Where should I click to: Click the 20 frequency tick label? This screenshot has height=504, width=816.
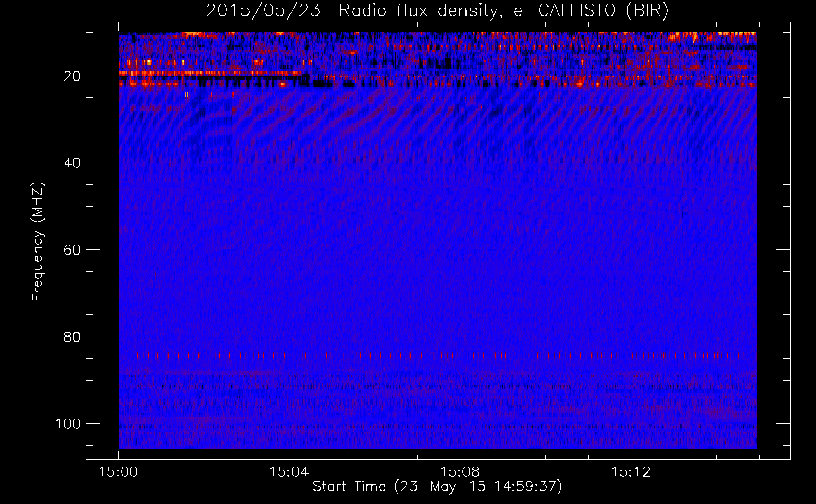[x=73, y=76]
